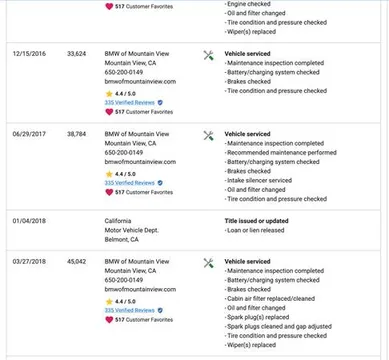Click the verified shield badge in 03/27/2018 entry

[160, 310]
